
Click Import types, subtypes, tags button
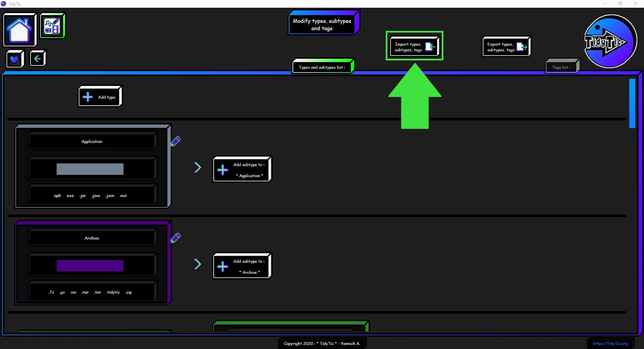coord(414,47)
